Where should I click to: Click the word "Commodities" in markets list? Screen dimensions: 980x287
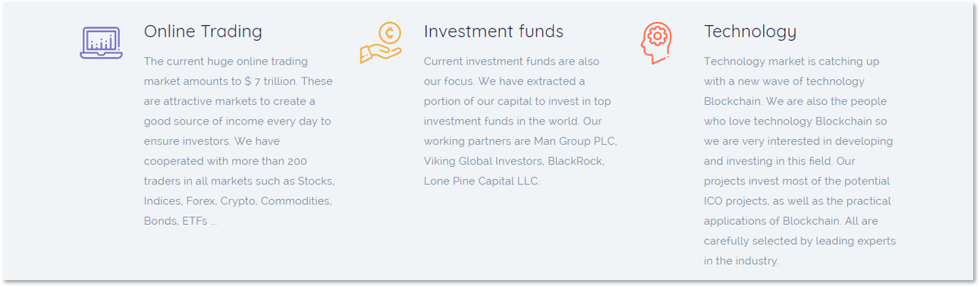point(297,201)
